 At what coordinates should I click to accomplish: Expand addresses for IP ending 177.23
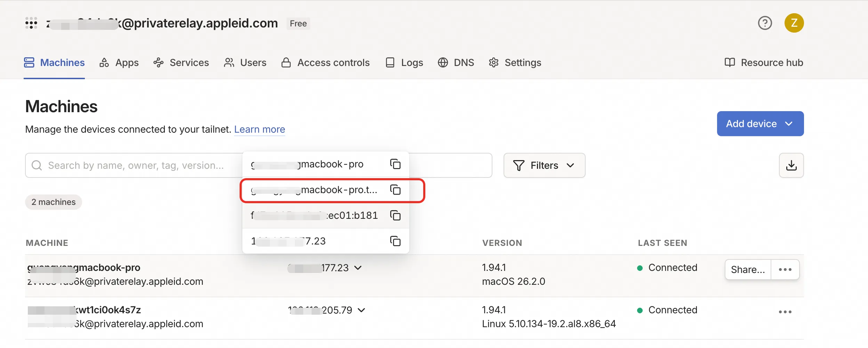click(x=358, y=268)
